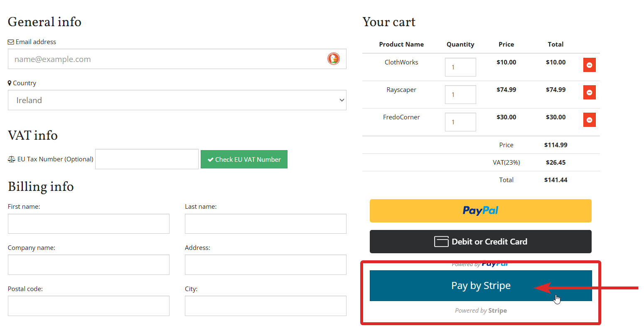Remove ClothWorks from the cart
The width and height of the screenshot is (644, 331).
click(589, 65)
